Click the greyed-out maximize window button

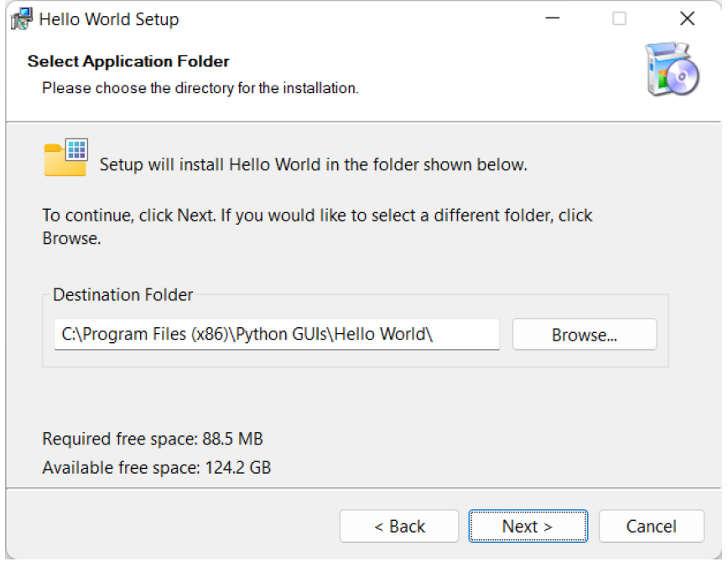(619, 18)
